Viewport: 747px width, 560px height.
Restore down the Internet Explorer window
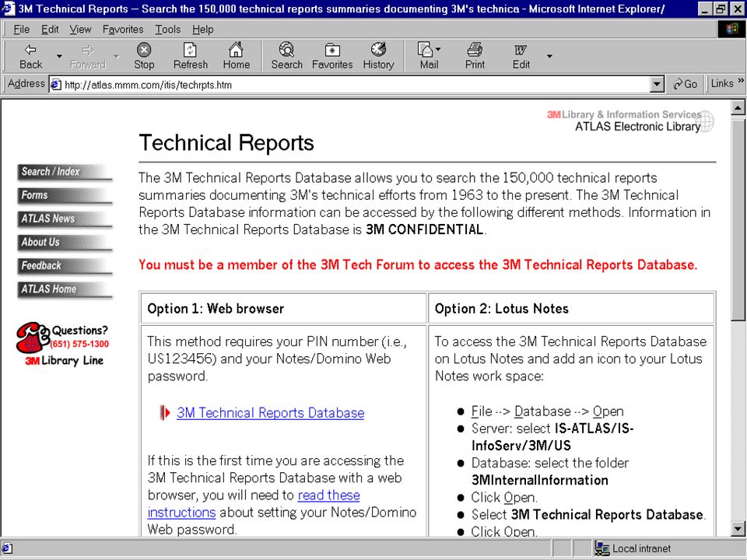pos(721,9)
